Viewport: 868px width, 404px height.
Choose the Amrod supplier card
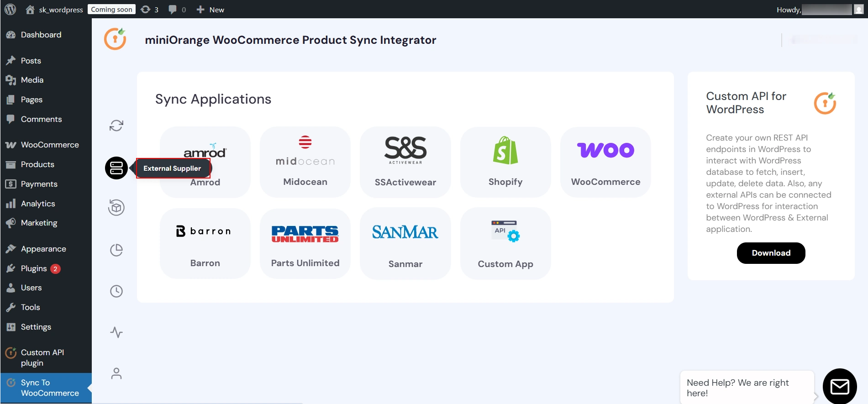(x=205, y=162)
